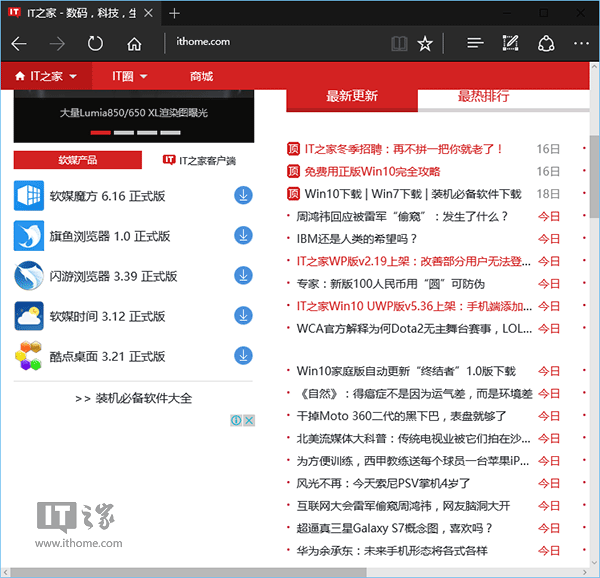Open 商城 in navigation bar
This screenshot has width=600, height=578.
point(201,76)
